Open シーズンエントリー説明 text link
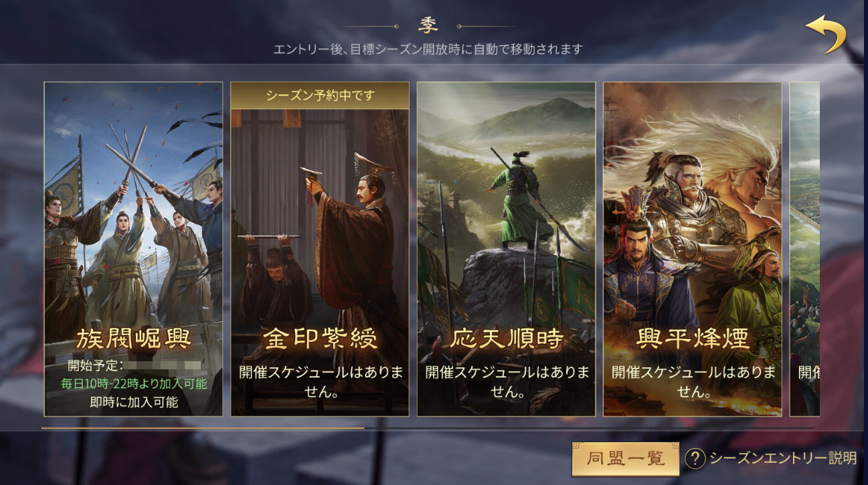 (783, 458)
